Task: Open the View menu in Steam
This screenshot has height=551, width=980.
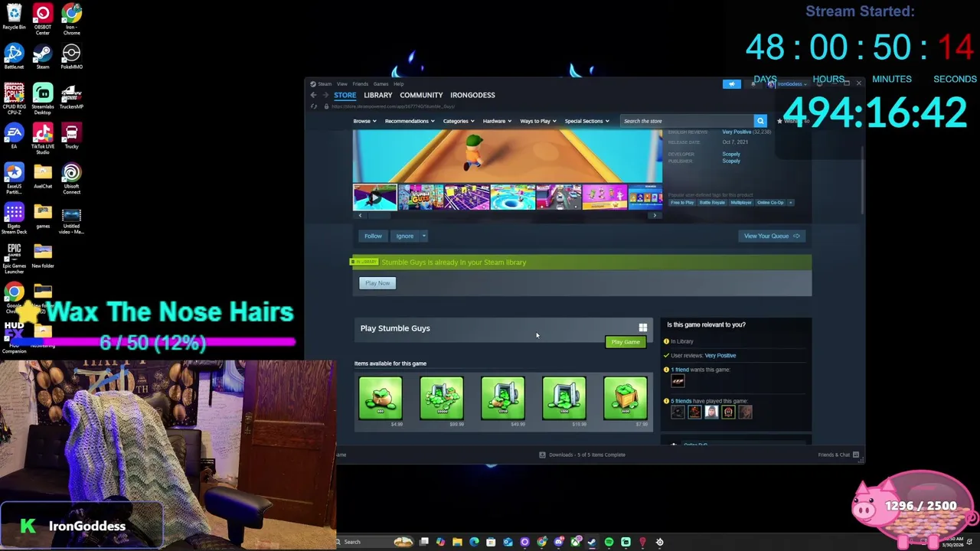Action: (x=342, y=83)
